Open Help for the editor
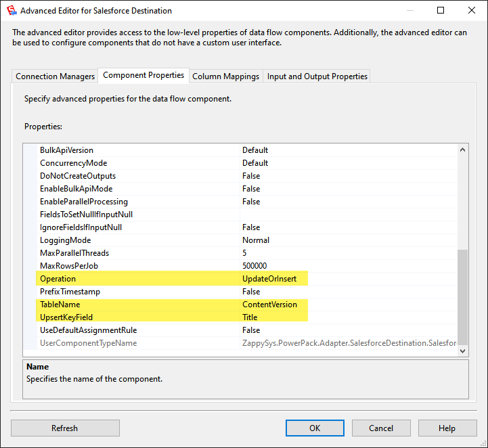Screen dimensions: 488x448 [x=447, y=428]
